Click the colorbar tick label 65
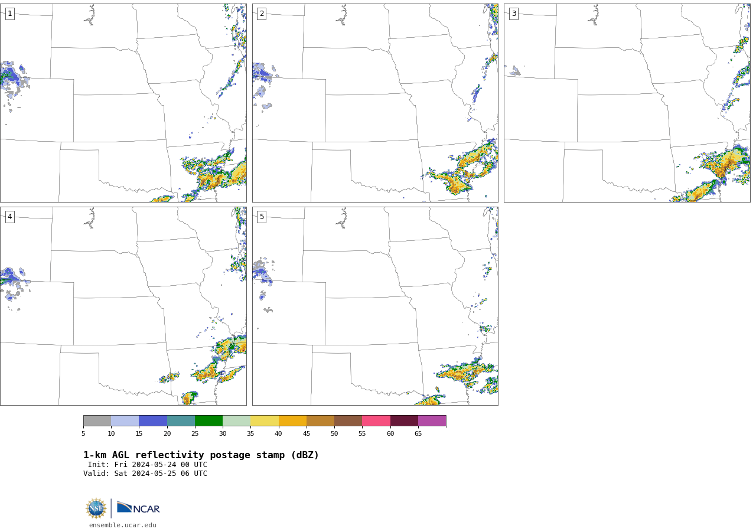Image resolution: width=756 pixels, height=532 pixels. click(x=418, y=434)
